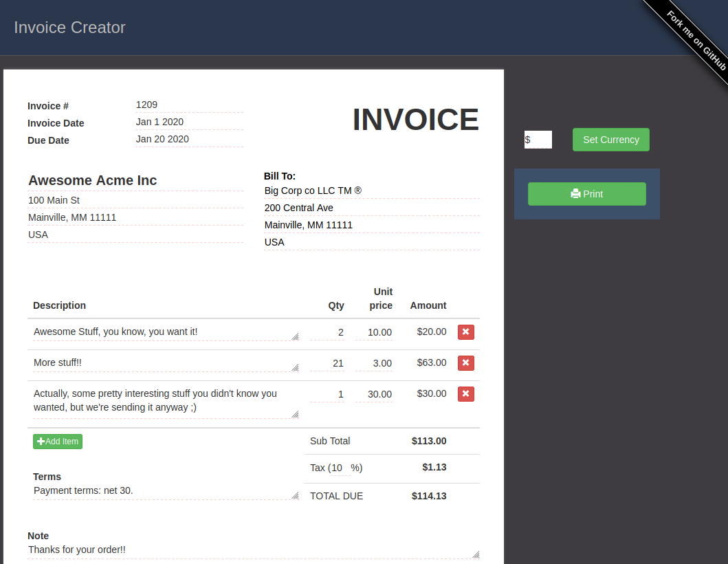Grab resize handle of Awesome Stuff description
728x564 pixels.
click(x=296, y=337)
